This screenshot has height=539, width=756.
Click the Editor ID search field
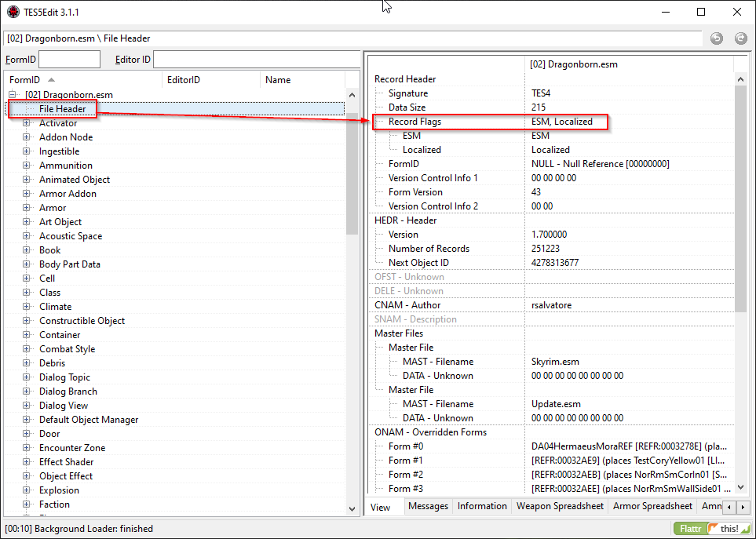[x=257, y=60]
